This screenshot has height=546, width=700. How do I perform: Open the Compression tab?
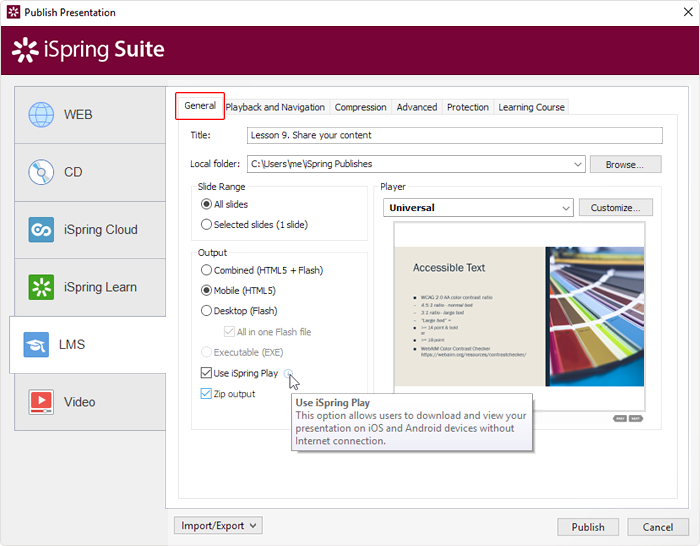(360, 107)
